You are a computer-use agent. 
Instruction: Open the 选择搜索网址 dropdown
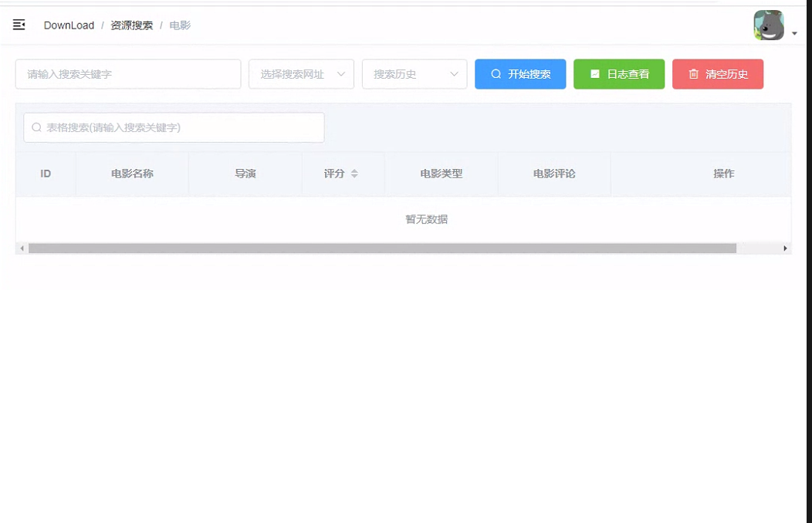point(301,74)
